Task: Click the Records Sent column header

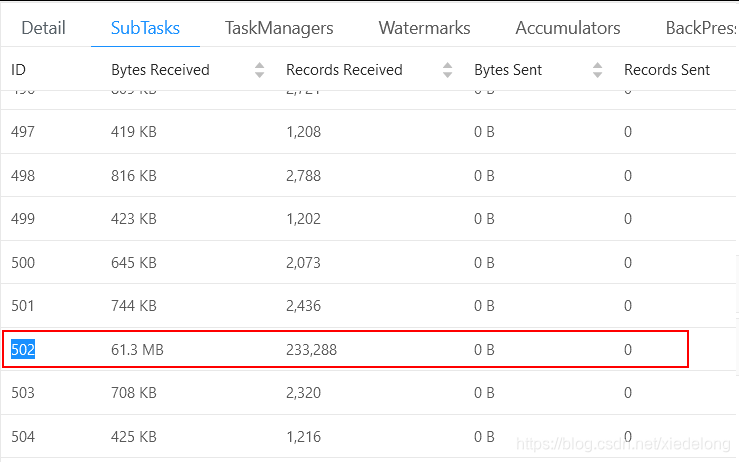Action: 667,70
